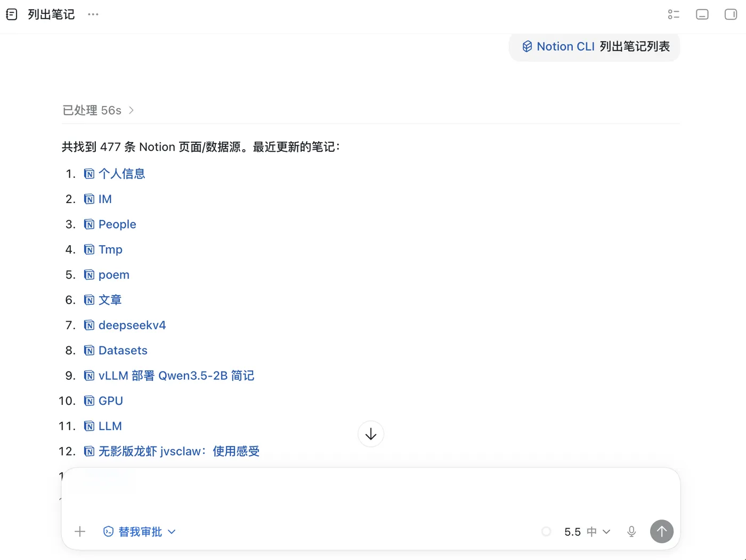
Task: Open the GPU Notion page link
Action: coord(111,401)
